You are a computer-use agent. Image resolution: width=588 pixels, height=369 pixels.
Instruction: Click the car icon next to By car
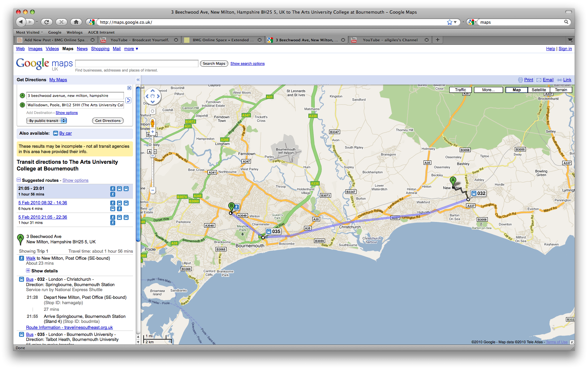(55, 133)
